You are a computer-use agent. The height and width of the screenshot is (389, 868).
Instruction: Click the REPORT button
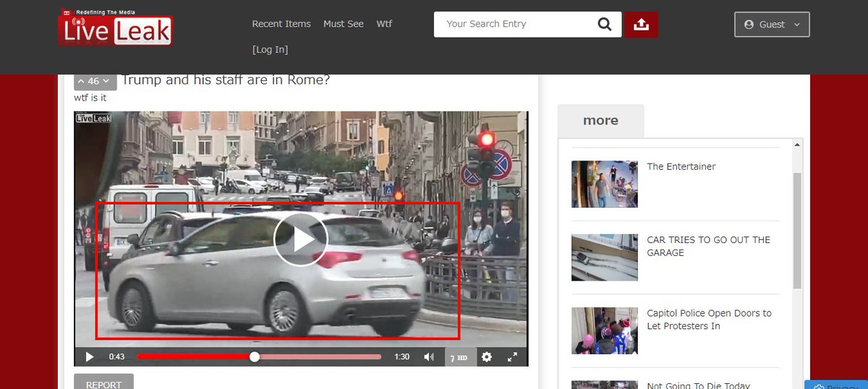click(103, 383)
